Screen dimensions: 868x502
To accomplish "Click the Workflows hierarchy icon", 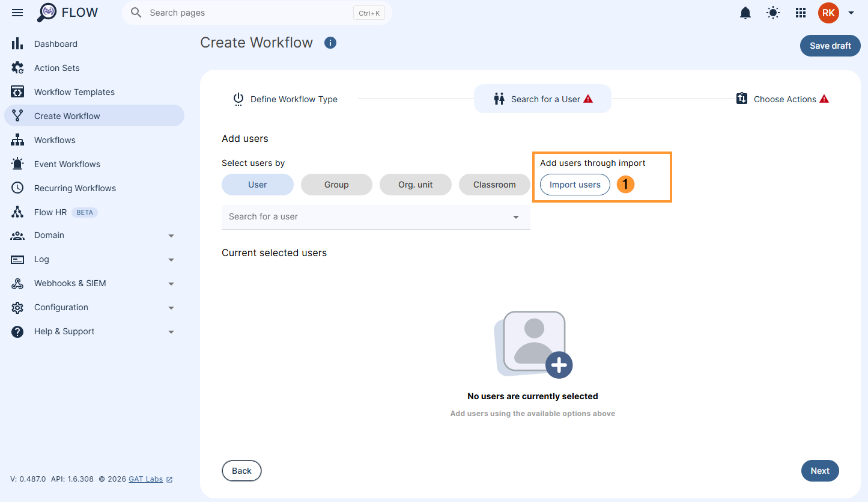I will coord(17,140).
